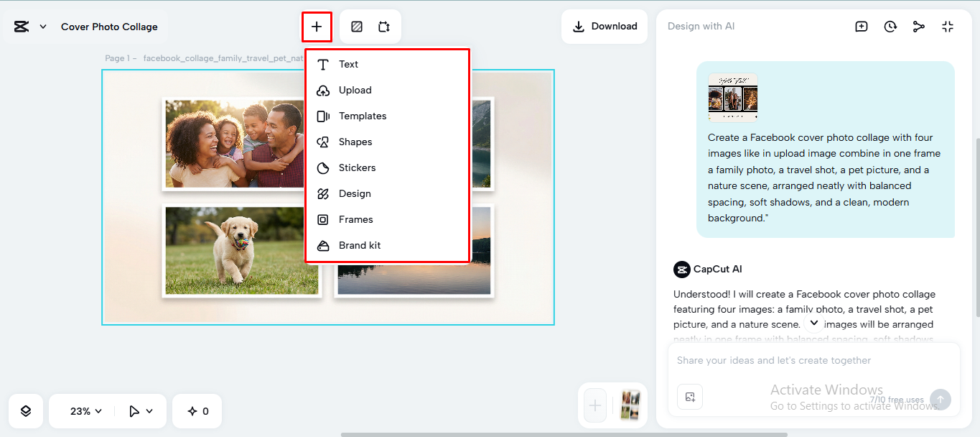Open the insert menu with the plus button

(x=317, y=27)
